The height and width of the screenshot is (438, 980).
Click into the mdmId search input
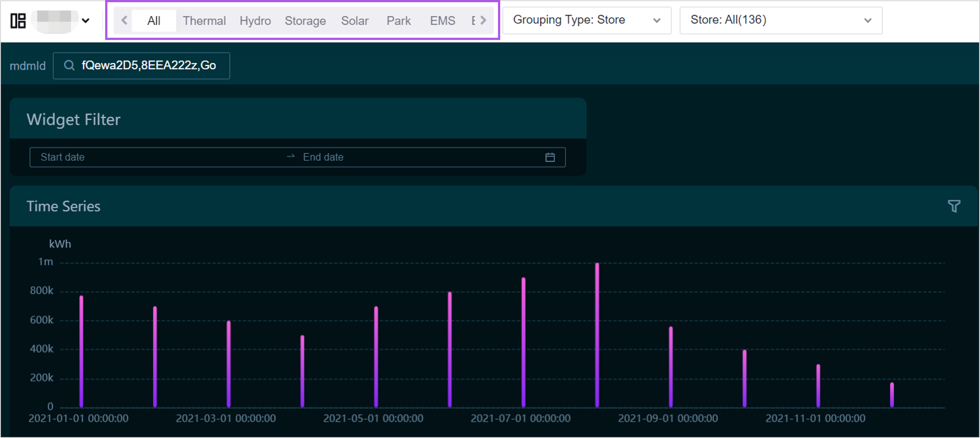coord(149,65)
